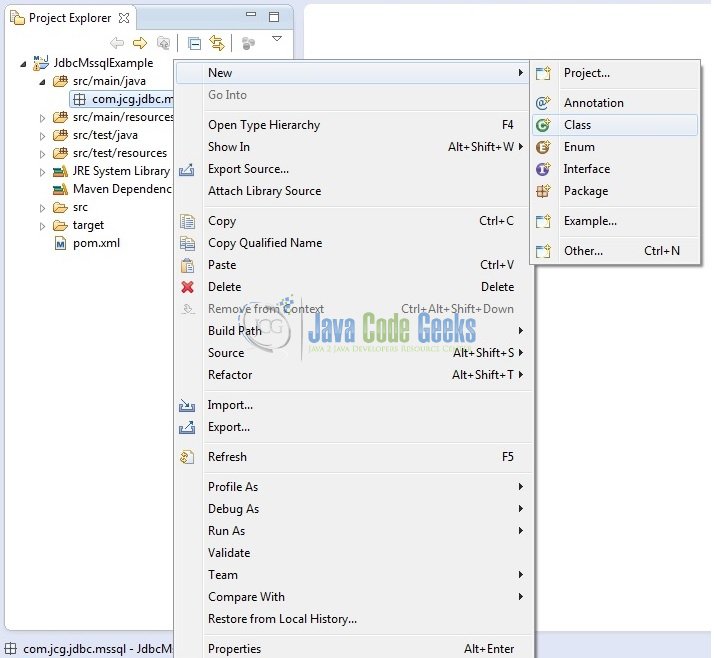Open the Build Path submenu
Image resolution: width=714 pixels, height=658 pixels.
353,331
